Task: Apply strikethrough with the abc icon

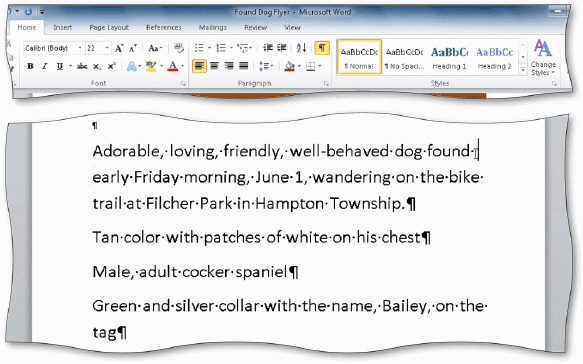Action: point(82,66)
